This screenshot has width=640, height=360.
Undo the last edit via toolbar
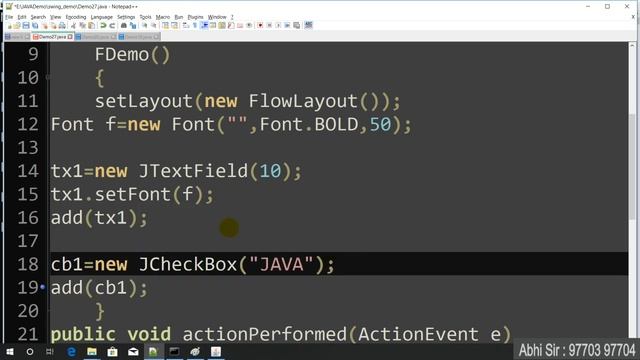pyautogui.click(x=103, y=25)
